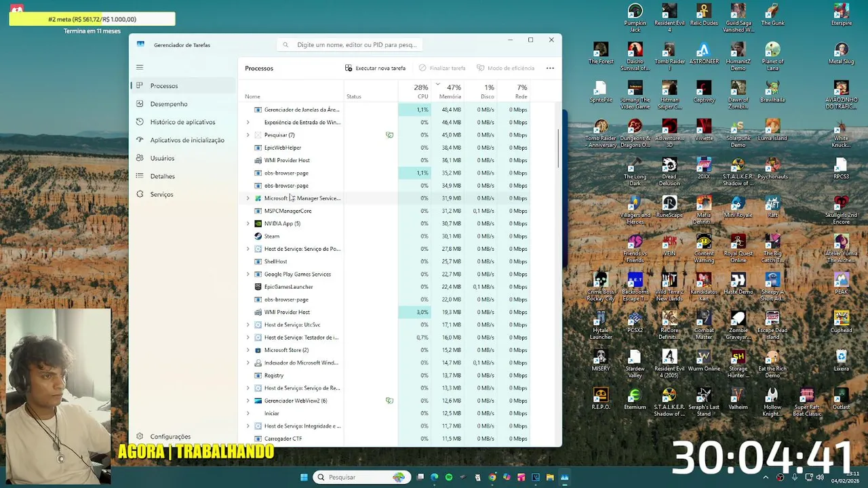
Task: Open Spotify from the taskbar
Action: (x=449, y=477)
